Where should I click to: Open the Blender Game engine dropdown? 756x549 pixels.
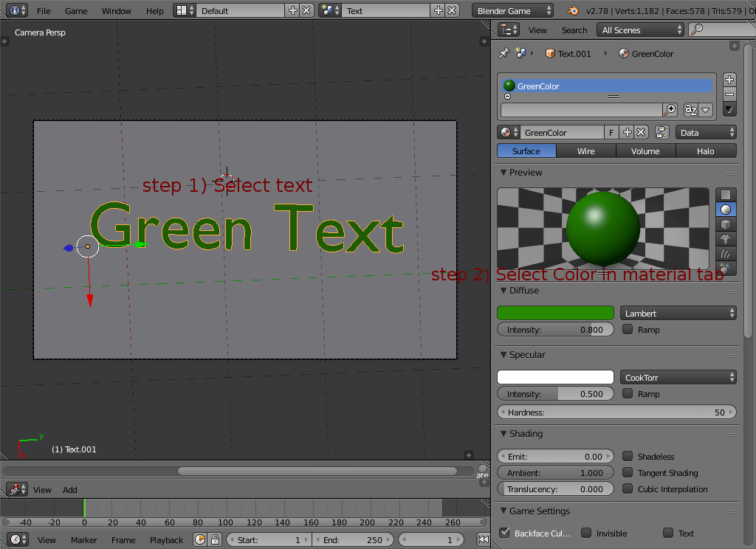(512, 10)
